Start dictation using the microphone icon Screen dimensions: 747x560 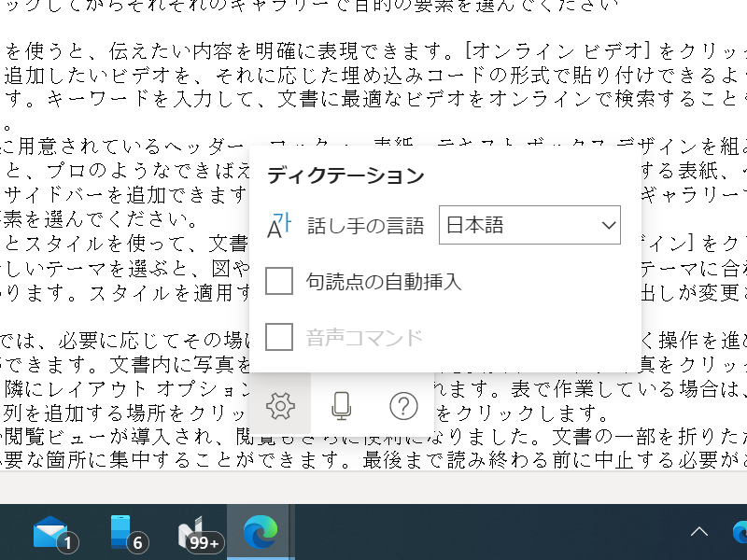[x=341, y=406]
